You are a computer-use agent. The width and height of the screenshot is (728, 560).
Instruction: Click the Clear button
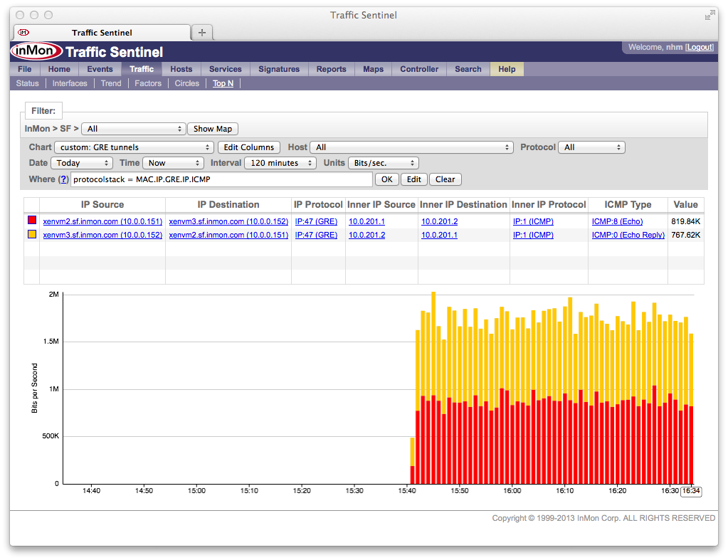coord(445,179)
